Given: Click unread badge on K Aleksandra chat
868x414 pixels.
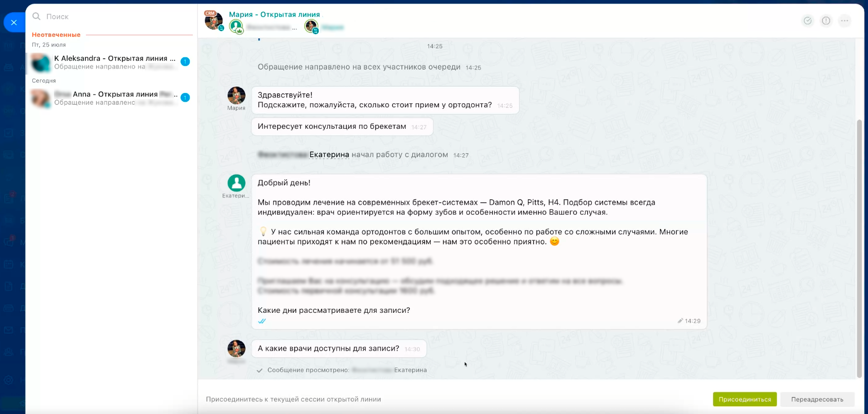Looking at the screenshot, I should coord(185,62).
